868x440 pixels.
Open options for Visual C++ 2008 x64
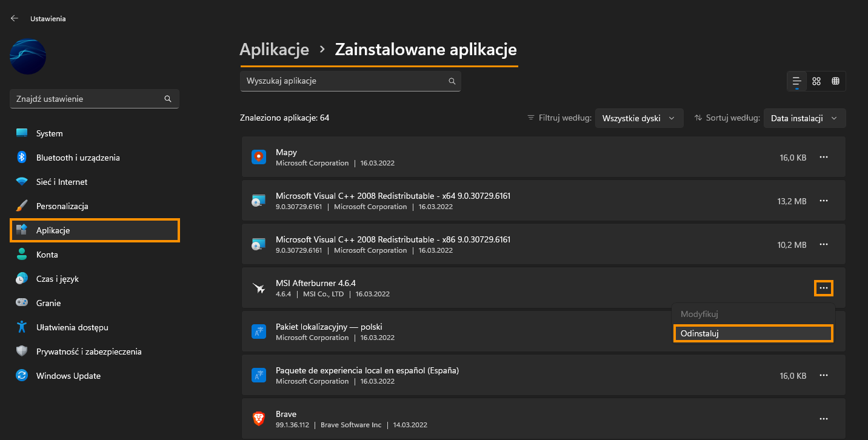click(x=824, y=201)
